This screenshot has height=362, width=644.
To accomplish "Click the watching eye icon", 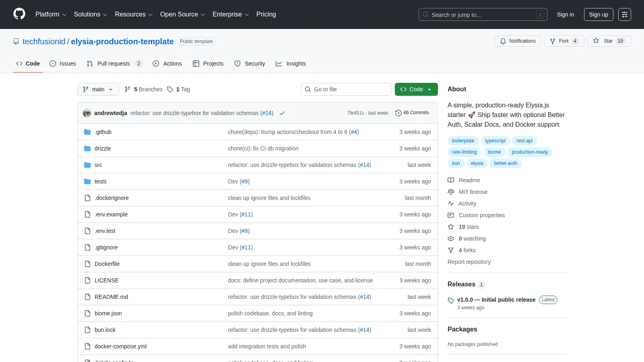I will [451, 239].
